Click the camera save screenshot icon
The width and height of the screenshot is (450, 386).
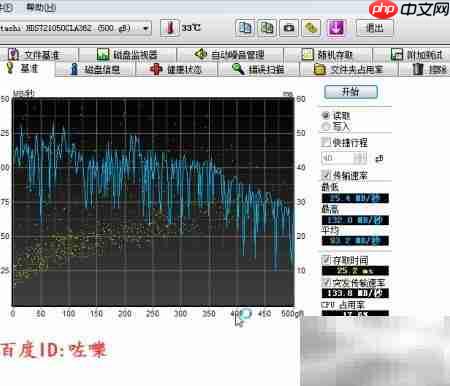pyautogui.click(x=289, y=28)
